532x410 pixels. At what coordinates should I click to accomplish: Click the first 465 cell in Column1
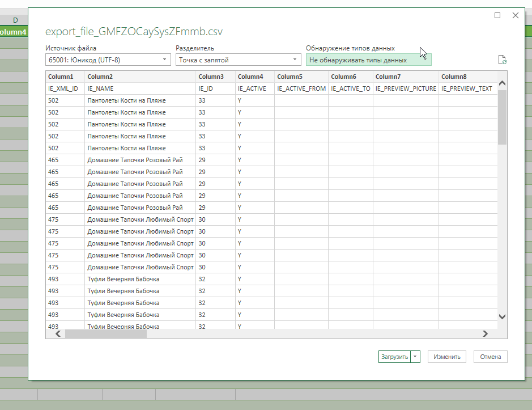(65, 160)
